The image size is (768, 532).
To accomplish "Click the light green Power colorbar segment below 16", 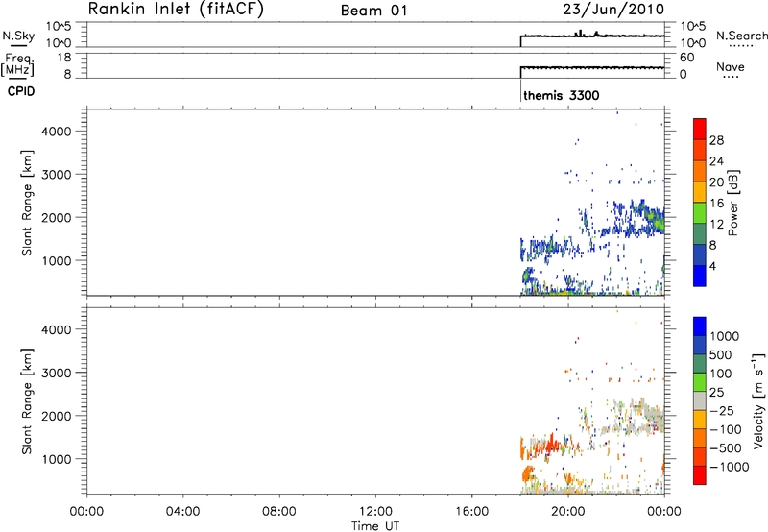I will coord(700,212).
